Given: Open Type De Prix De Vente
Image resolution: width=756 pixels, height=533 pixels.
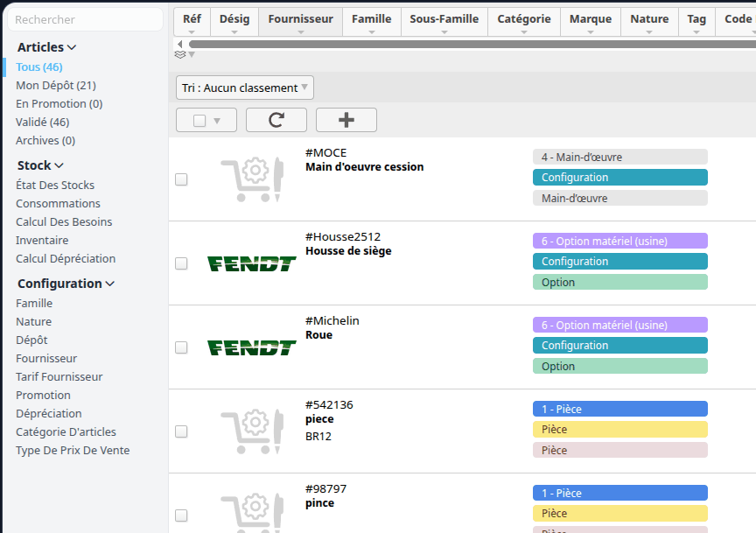Looking at the screenshot, I should click(x=73, y=450).
